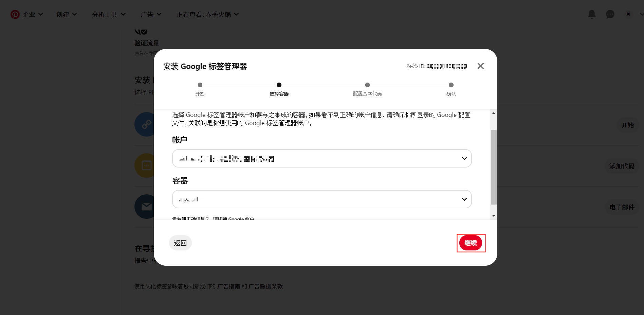Click the Pinterest logo icon
The image size is (644, 315).
(x=15, y=14)
